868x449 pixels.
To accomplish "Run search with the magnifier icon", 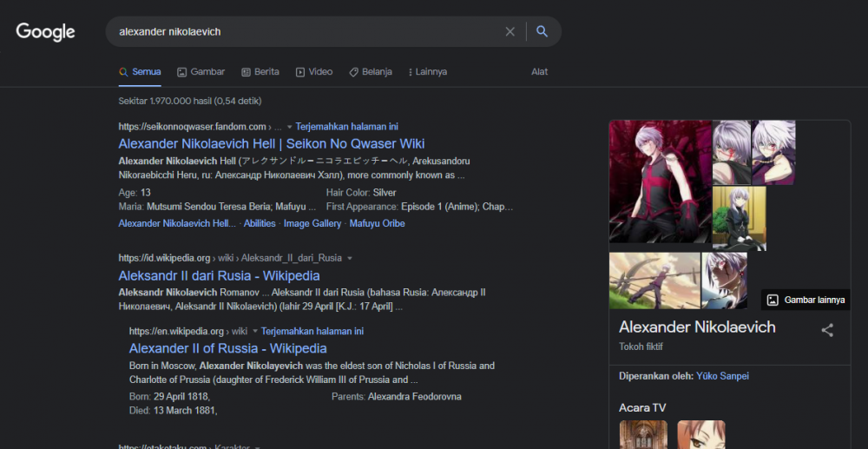I will point(542,31).
